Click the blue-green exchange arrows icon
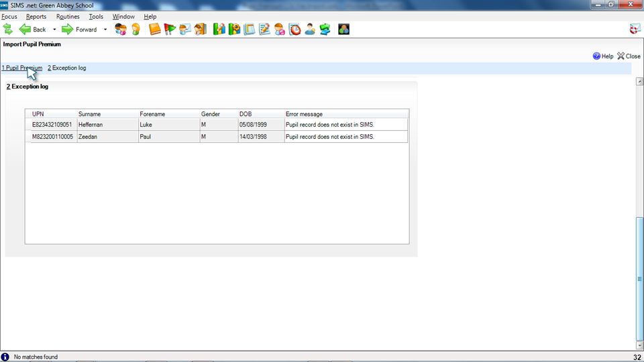This screenshot has width=644, height=362. (x=325, y=29)
